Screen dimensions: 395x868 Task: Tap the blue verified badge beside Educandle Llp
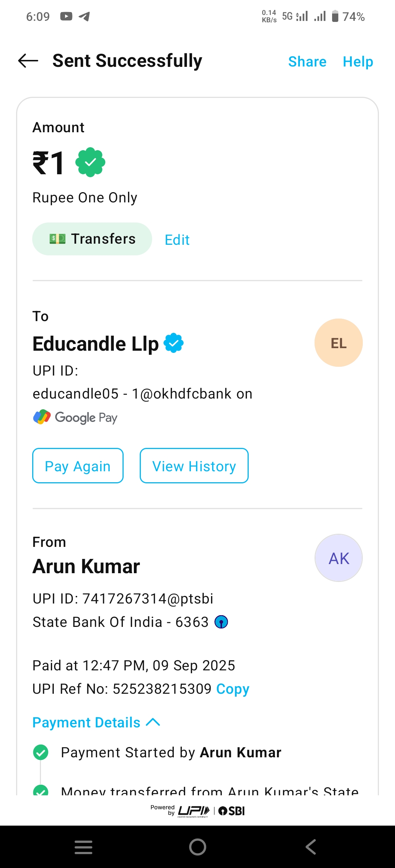[x=173, y=343]
